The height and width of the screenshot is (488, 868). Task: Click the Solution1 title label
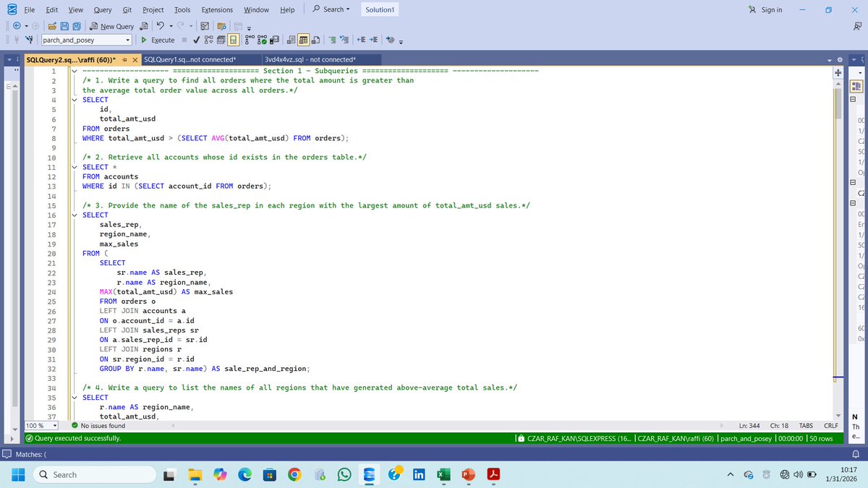pyautogui.click(x=380, y=9)
